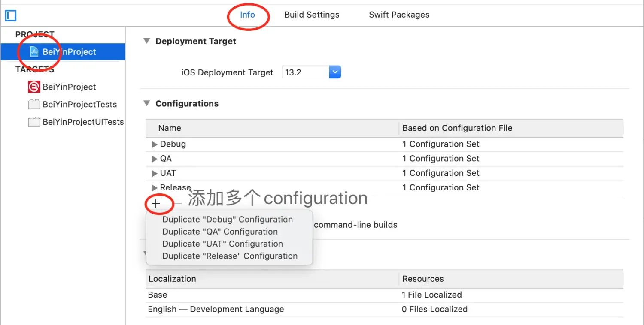Choose Duplicate "Release" Configuration menu item
Image resolution: width=644 pixels, height=325 pixels.
(230, 256)
